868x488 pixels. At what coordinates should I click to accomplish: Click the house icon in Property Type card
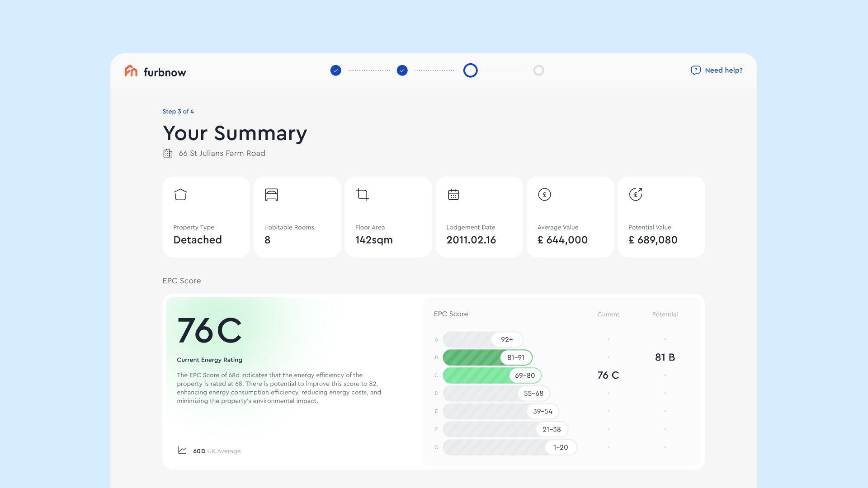180,194
